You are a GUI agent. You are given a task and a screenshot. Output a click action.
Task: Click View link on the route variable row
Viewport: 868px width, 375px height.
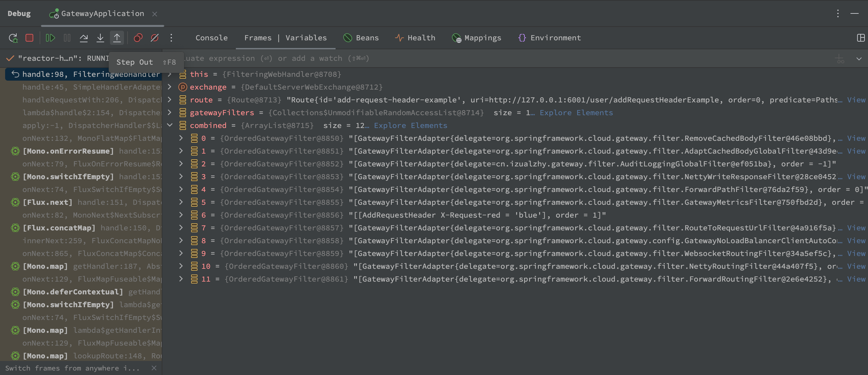click(856, 100)
